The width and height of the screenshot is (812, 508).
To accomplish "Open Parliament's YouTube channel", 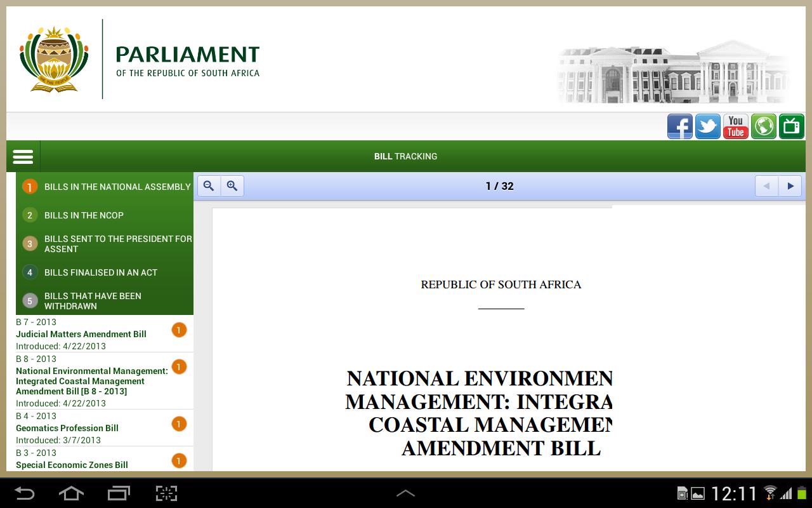I will tap(735, 126).
